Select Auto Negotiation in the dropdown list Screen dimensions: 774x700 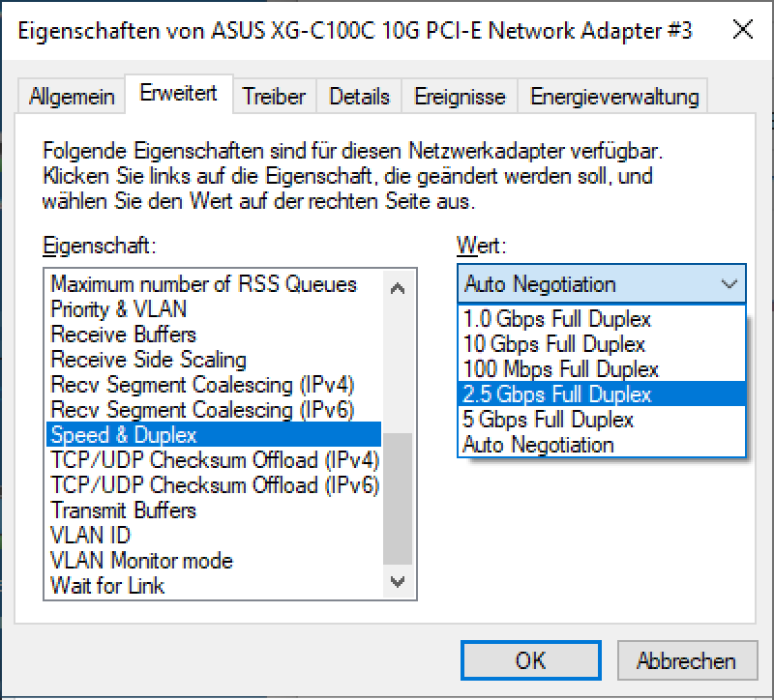(x=539, y=445)
